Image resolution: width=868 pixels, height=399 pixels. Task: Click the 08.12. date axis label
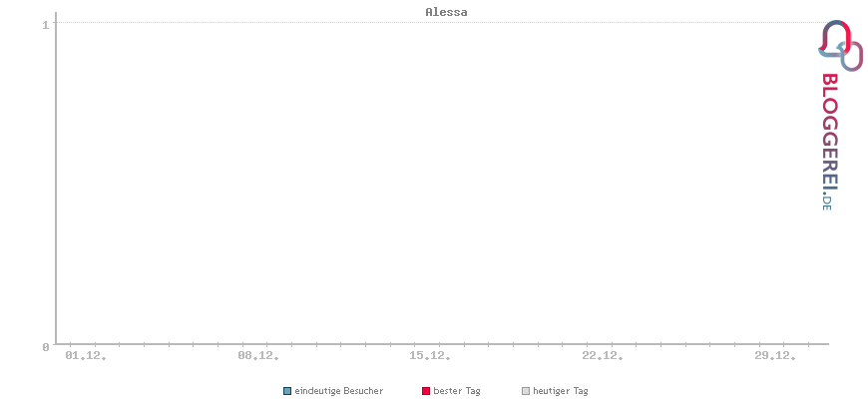coord(258,355)
